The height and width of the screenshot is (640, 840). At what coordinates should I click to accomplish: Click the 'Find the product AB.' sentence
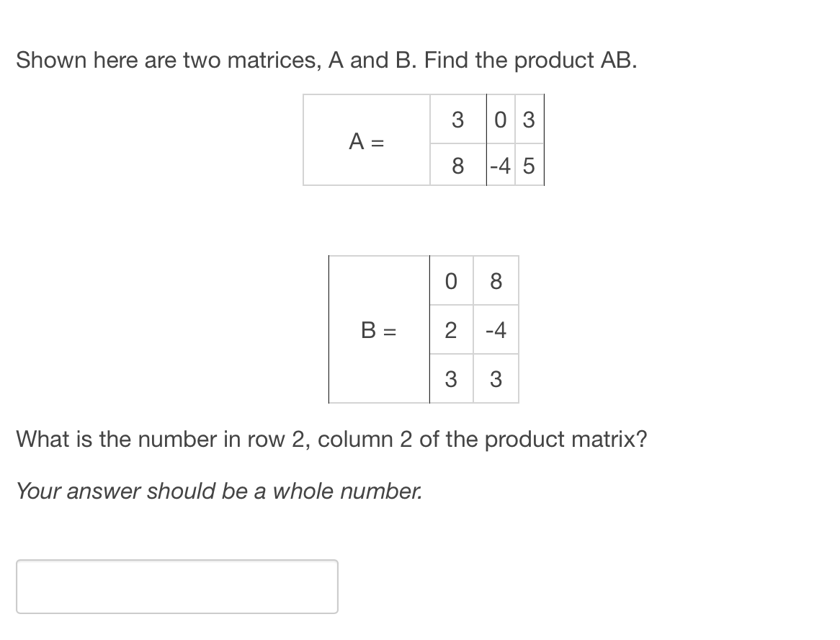point(531,60)
